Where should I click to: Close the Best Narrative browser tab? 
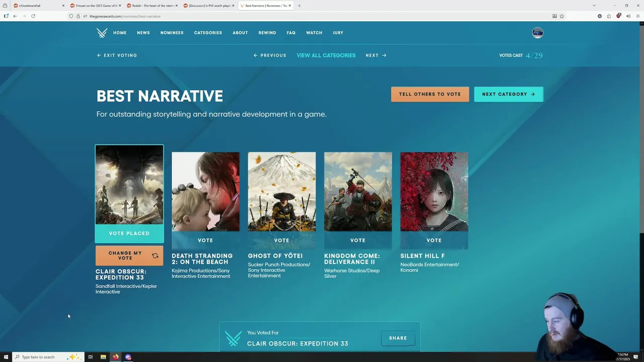click(290, 6)
